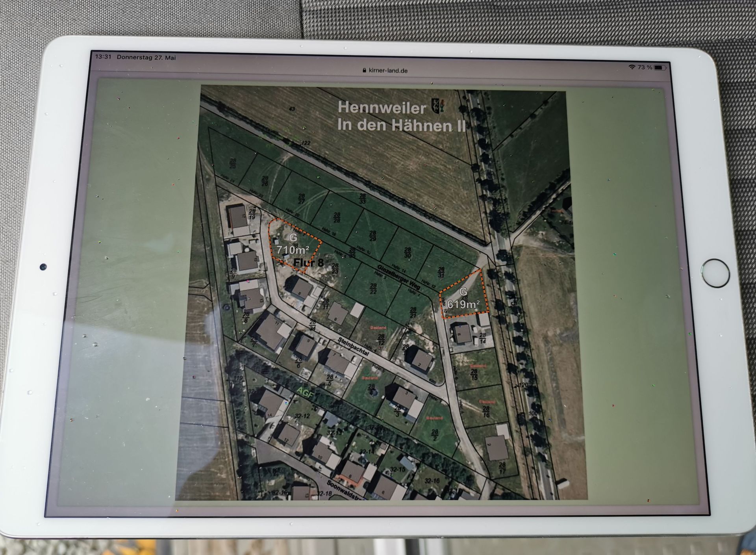
Task: Select parcel number 28/22
Action: (x=373, y=289)
